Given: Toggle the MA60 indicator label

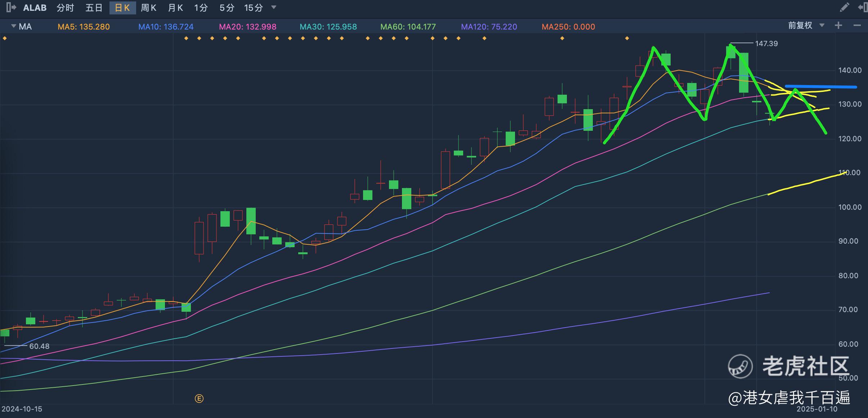Looking at the screenshot, I should coord(408,27).
